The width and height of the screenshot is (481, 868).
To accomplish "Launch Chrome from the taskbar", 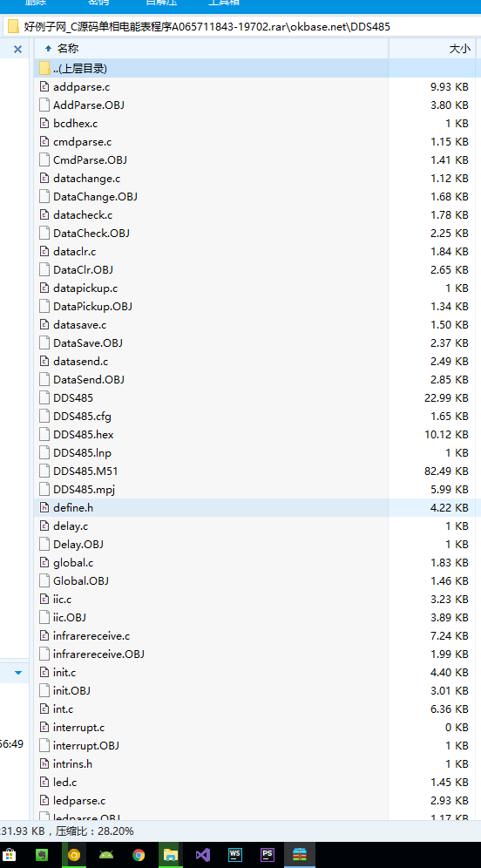I will pyautogui.click(x=139, y=855).
